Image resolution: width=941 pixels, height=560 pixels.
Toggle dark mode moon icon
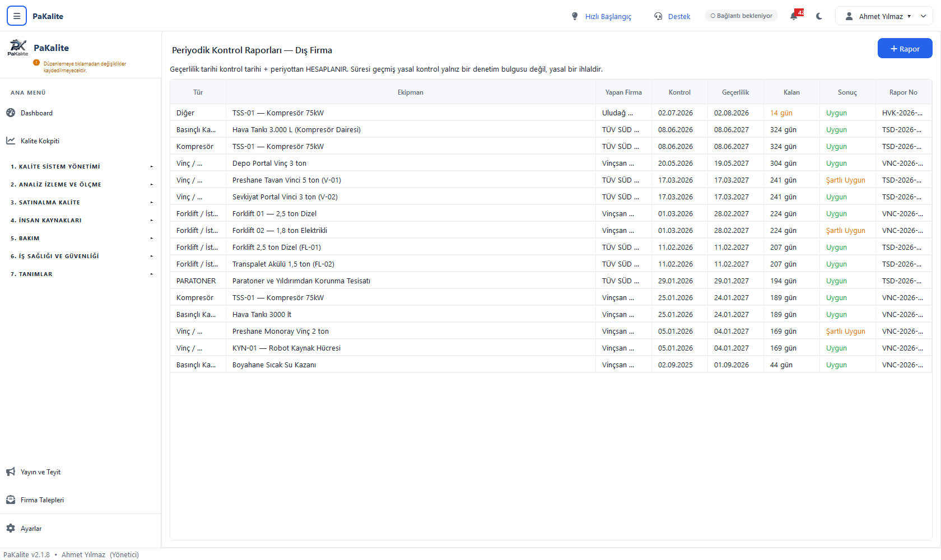click(x=819, y=16)
